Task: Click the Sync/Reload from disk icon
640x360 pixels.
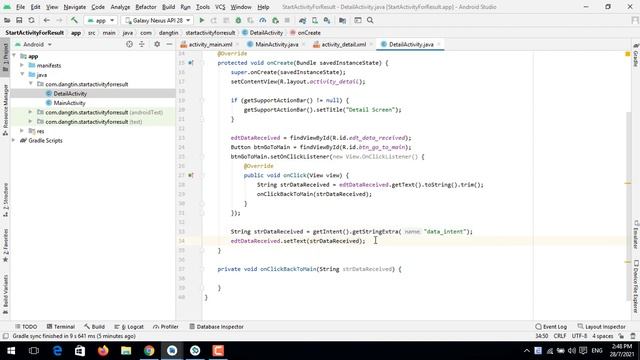Action: (x=31, y=20)
